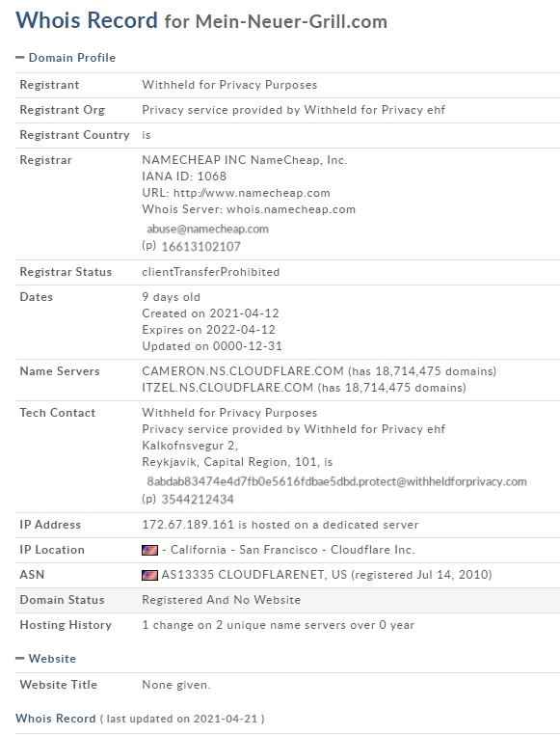Screen dimensions: 560x735
Task: Click the US flag next to California
Action: pyautogui.click(x=149, y=550)
